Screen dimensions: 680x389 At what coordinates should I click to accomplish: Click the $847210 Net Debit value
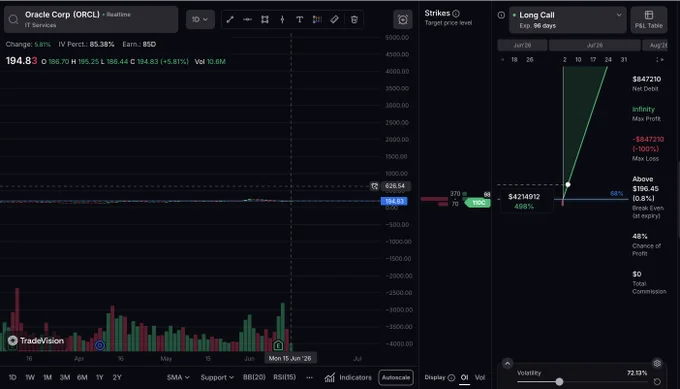tap(646, 79)
